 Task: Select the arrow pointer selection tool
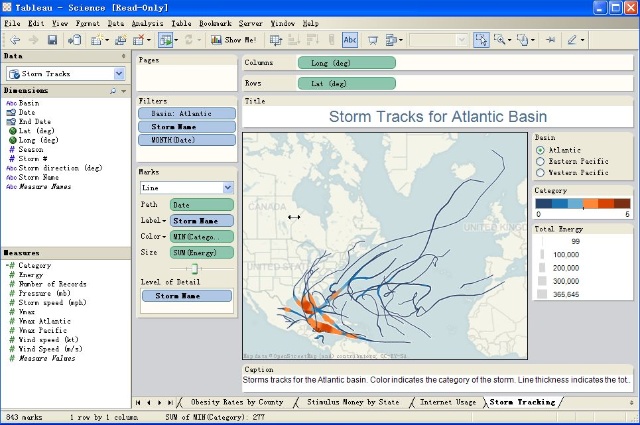click(481, 40)
